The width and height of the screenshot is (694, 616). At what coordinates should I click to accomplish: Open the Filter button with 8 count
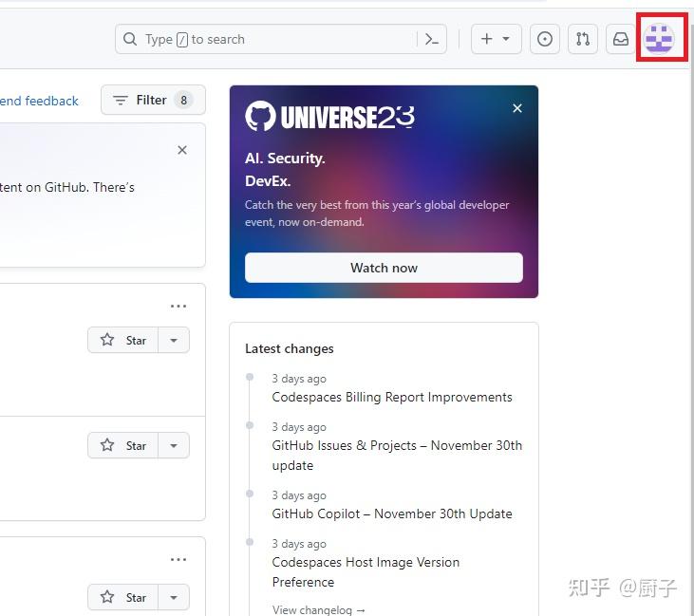click(x=153, y=100)
